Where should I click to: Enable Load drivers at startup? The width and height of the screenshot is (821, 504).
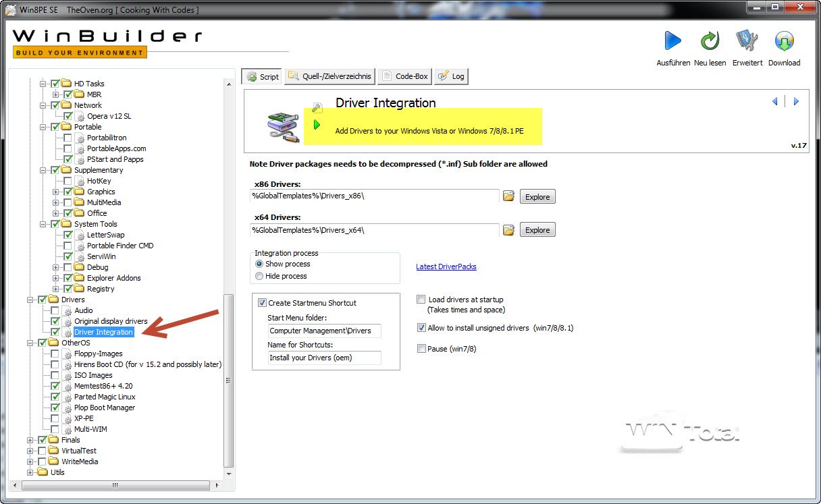(421, 299)
